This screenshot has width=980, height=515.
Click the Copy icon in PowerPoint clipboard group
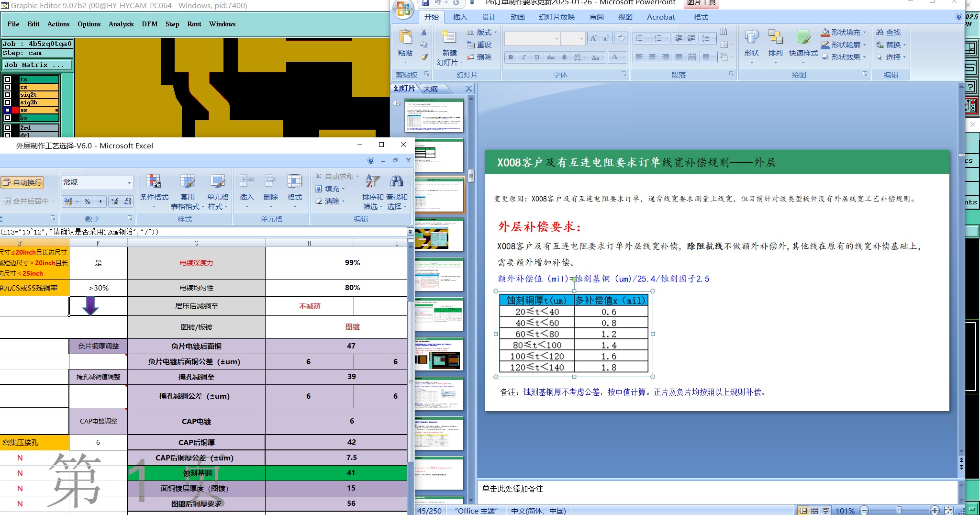click(x=423, y=45)
